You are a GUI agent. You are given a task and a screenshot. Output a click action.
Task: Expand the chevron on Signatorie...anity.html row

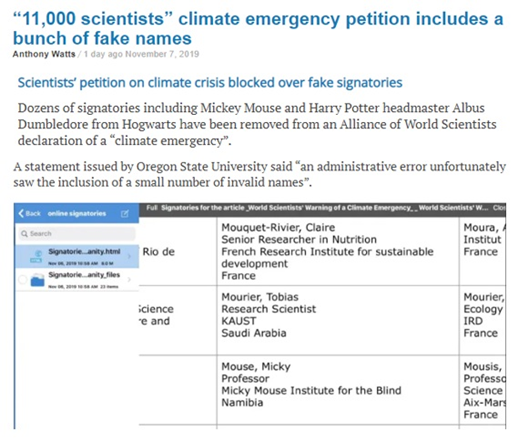tap(129, 256)
